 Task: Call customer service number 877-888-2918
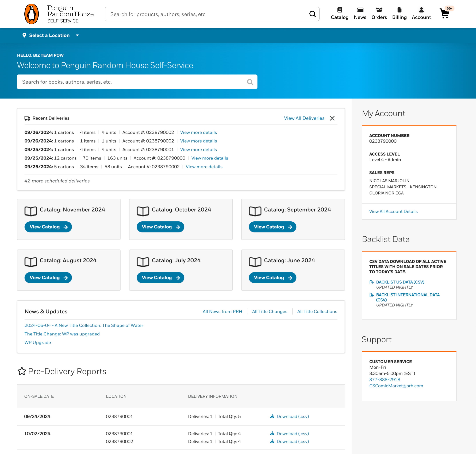pos(385,380)
